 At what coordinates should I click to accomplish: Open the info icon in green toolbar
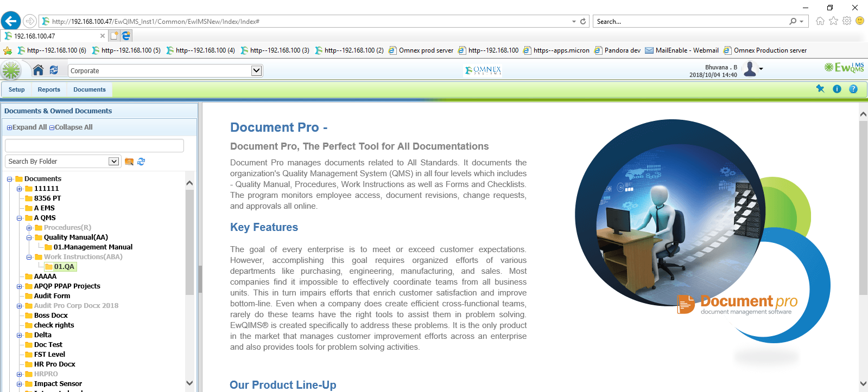[x=837, y=89]
